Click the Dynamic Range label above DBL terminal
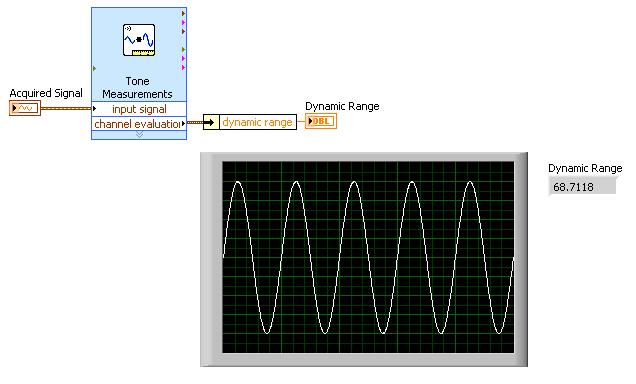 [342, 106]
